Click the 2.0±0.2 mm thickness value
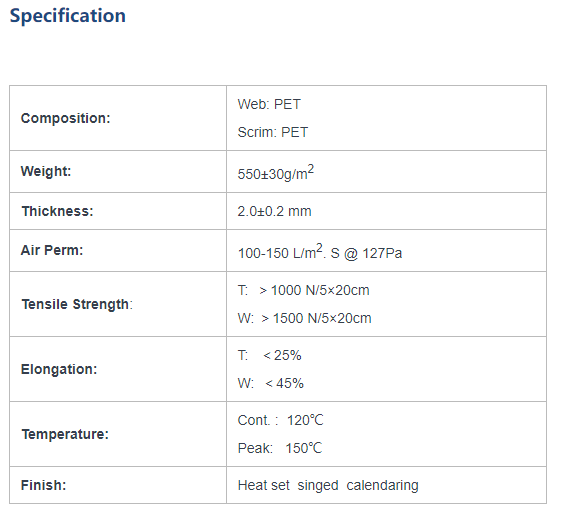 [274, 211]
